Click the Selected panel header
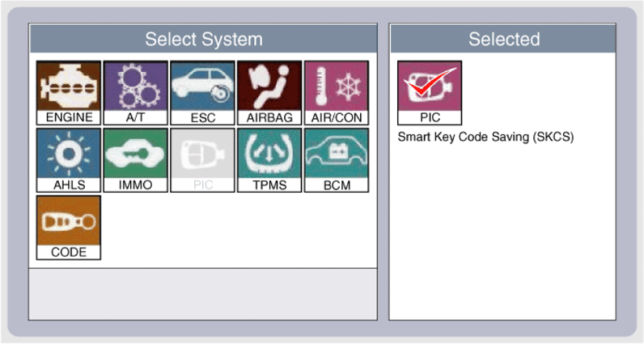644x344 pixels. click(x=503, y=39)
